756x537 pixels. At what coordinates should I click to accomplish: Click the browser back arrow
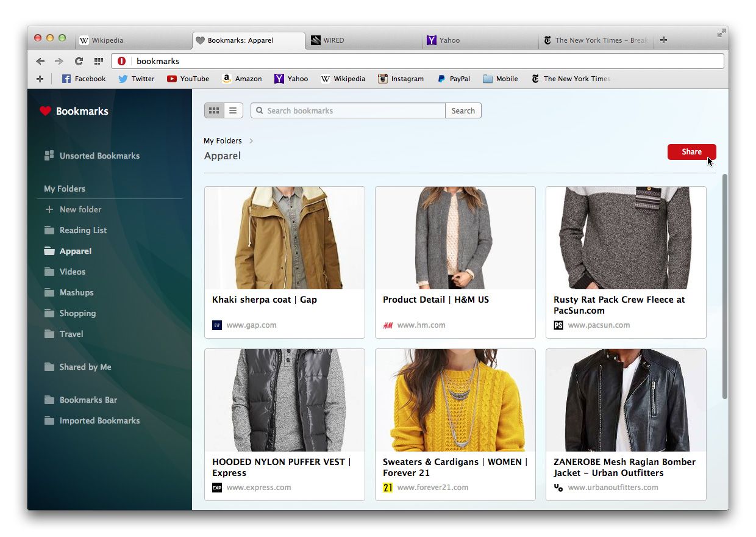40,61
